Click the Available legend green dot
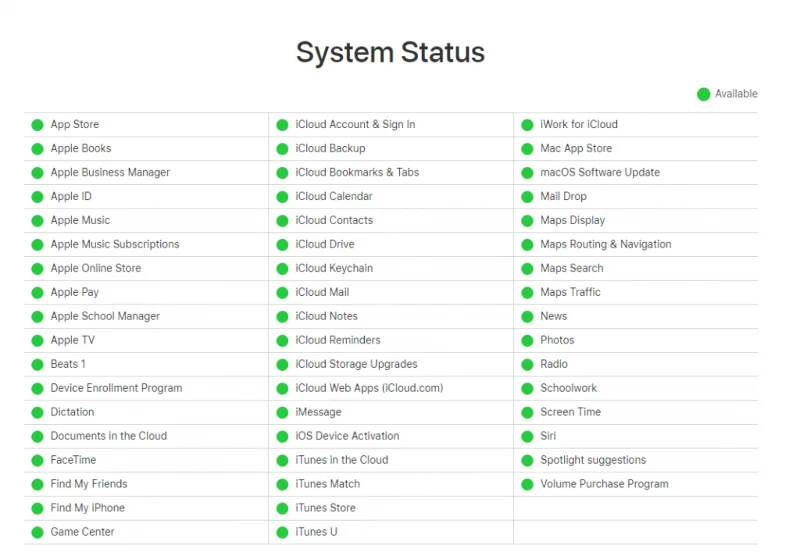This screenshot has height=552, width=800. pyautogui.click(x=704, y=94)
